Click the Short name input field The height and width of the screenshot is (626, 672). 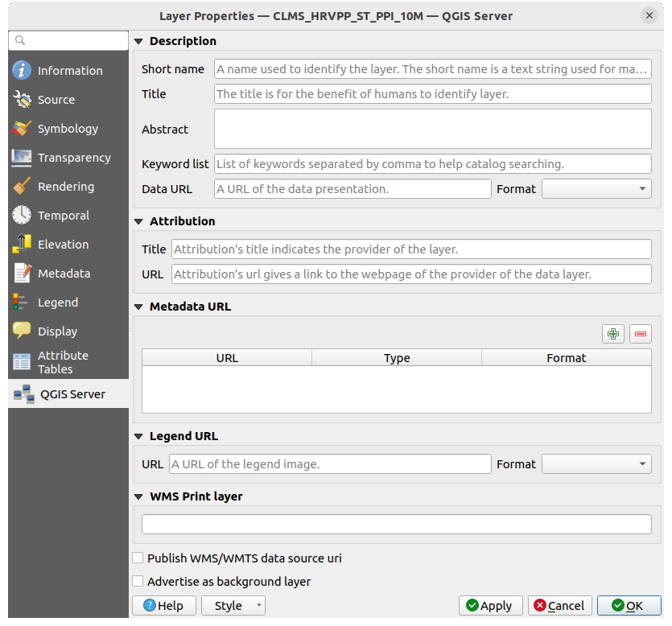(432, 69)
